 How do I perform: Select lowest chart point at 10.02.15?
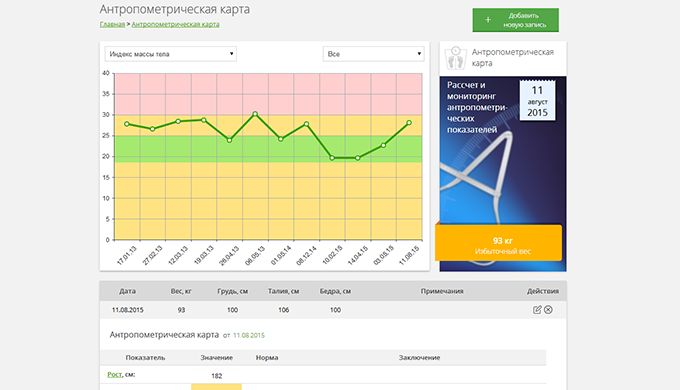pos(332,158)
